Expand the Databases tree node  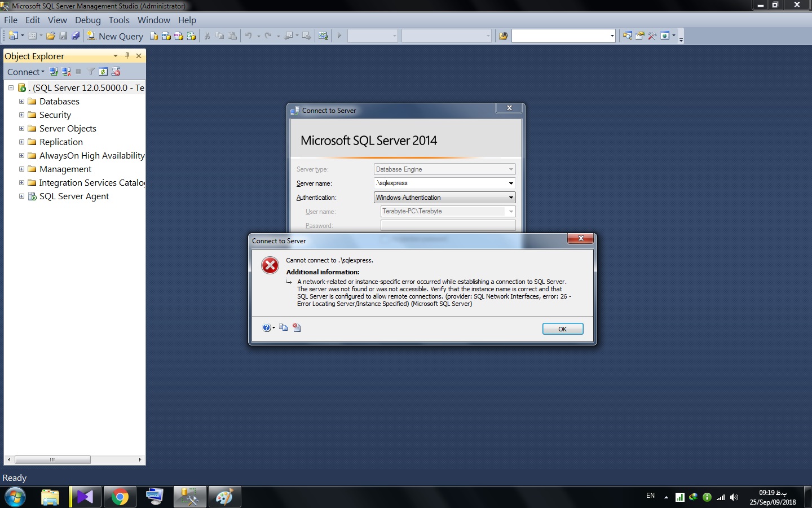tap(21, 102)
